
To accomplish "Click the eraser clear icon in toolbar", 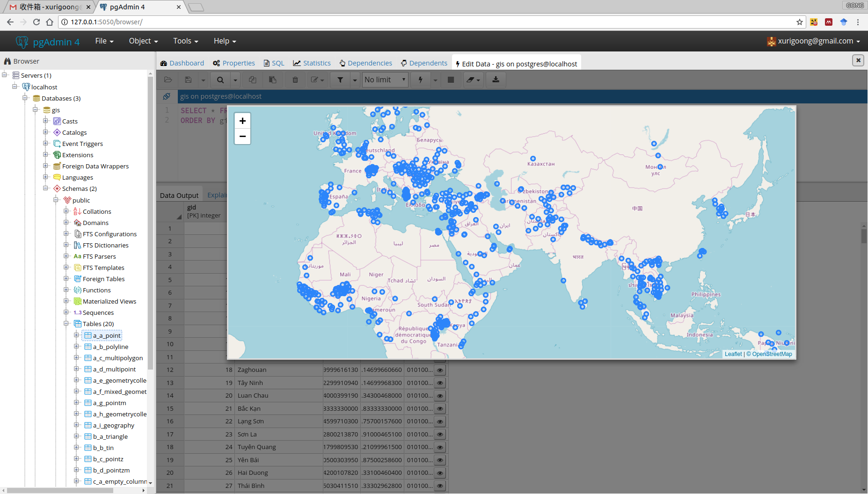I will 471,80.
